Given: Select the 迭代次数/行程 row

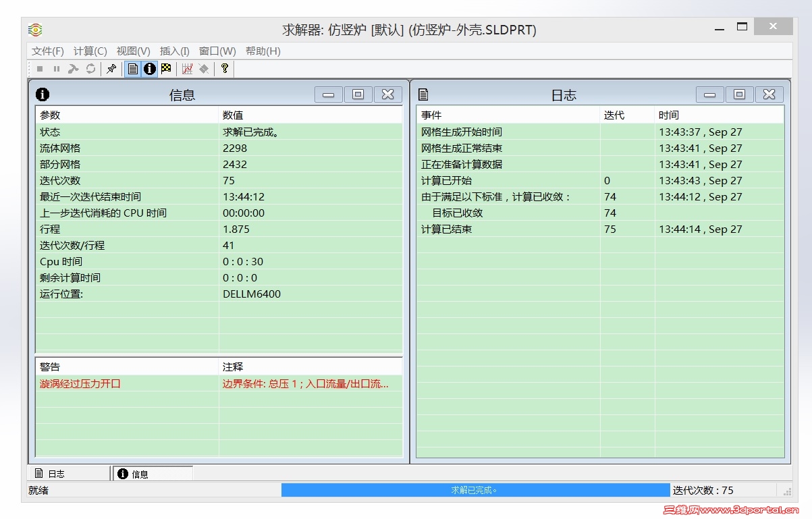Looking at the screenshot, I should click(x=219, y=246).
